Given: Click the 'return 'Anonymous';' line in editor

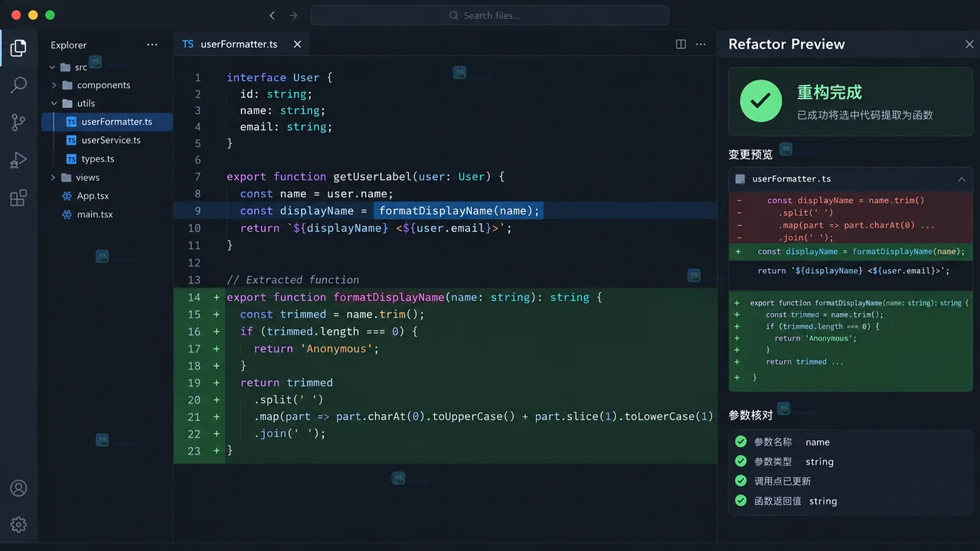Looking at the screenshot, I should (316, 349).
